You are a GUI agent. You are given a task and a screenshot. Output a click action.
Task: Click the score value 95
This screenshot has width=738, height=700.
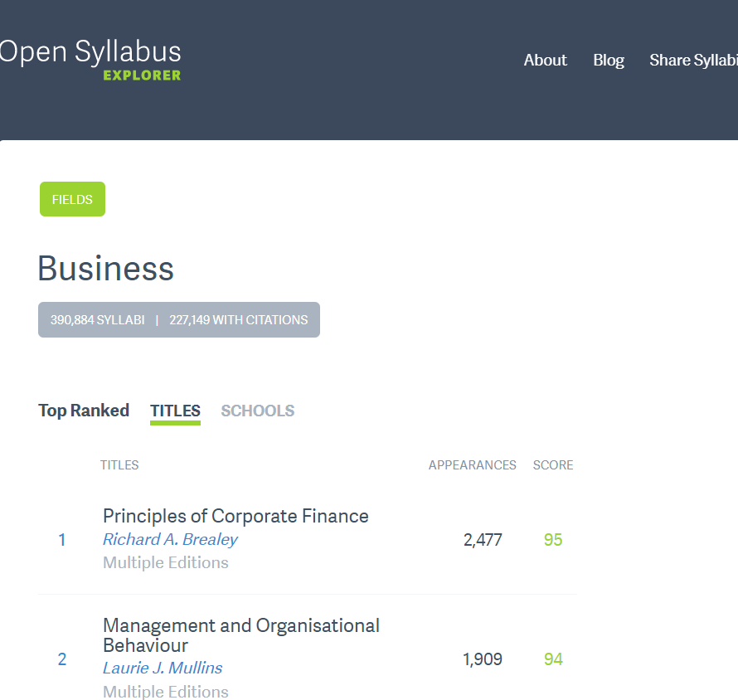(x=553, y=540)
